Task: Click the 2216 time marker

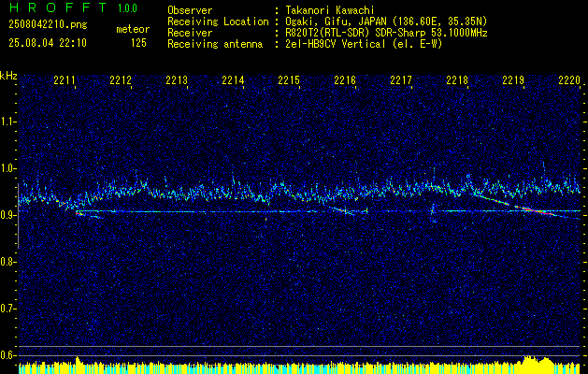Action: pyautogui.click(x=345, y=80)
